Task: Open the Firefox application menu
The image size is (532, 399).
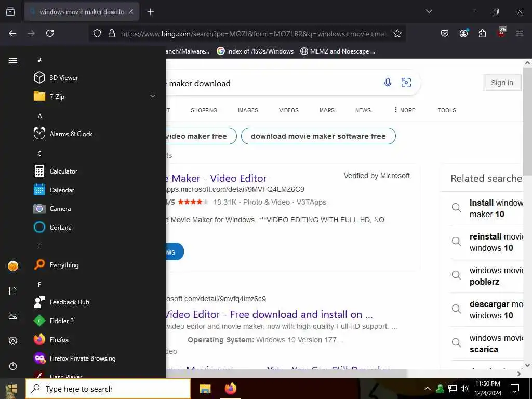Action: click(519, 33)
